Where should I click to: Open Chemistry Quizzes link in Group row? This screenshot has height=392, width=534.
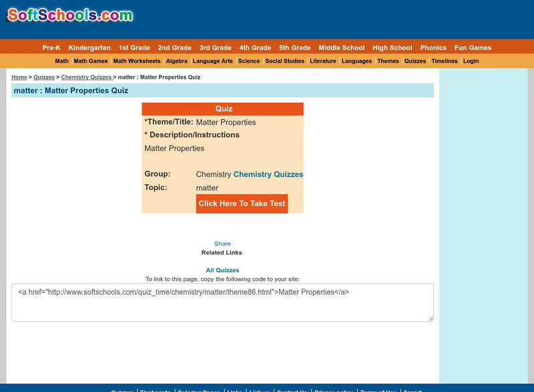(x=268, y=174)
